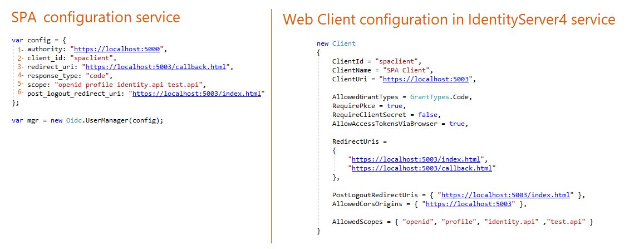Open the authority link https://localhost:5000

(x=117, y=49)
